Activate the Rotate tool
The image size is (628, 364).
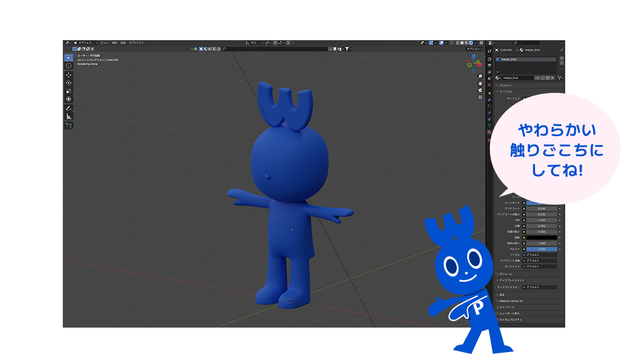[68, 83]
